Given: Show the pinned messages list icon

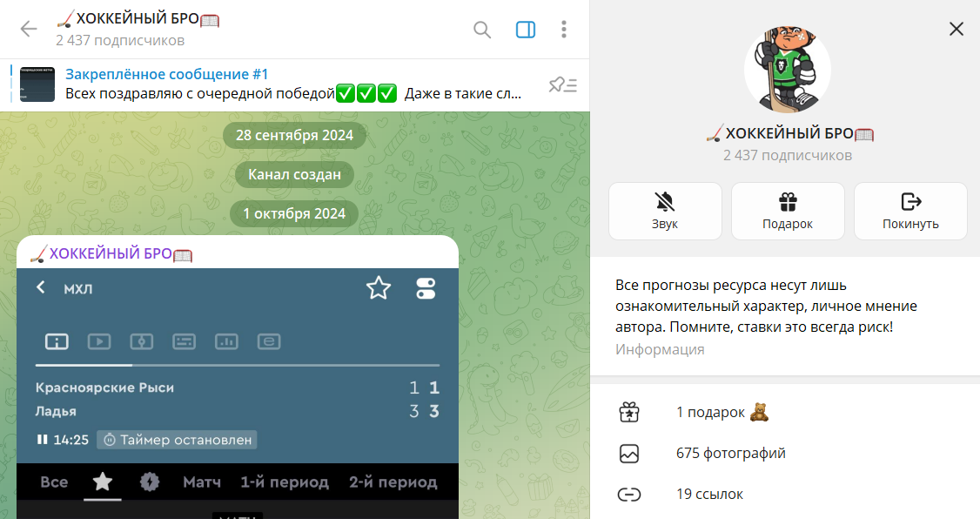Looking at the screenshot, I should point(562,84).
